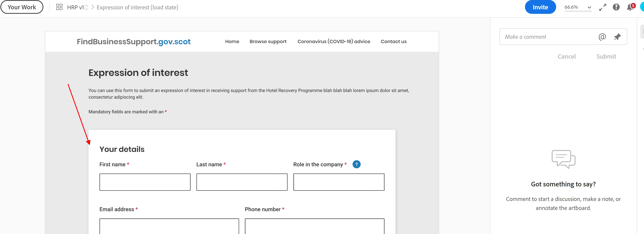Click the @ mention icon in comment box
Viewport: 644px width, 234px height.
[x=602, y=37]
